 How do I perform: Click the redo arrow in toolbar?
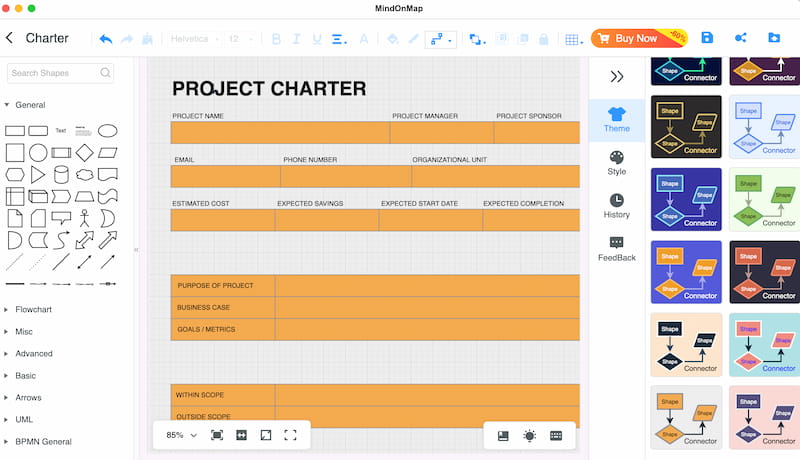point(127,39)
